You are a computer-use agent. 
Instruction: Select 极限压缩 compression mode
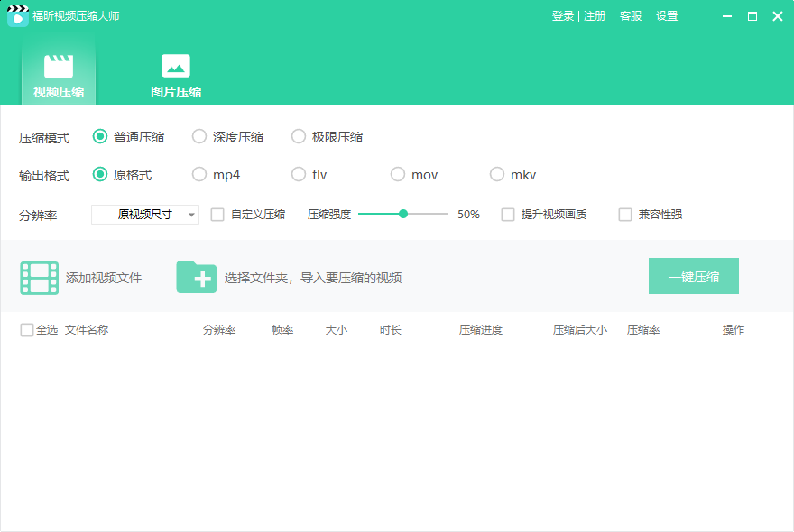tap(299, 136)
